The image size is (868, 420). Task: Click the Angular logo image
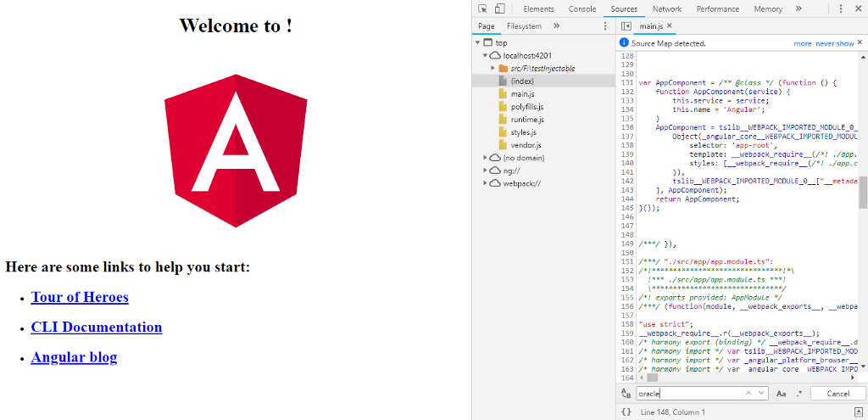point(236,151)
